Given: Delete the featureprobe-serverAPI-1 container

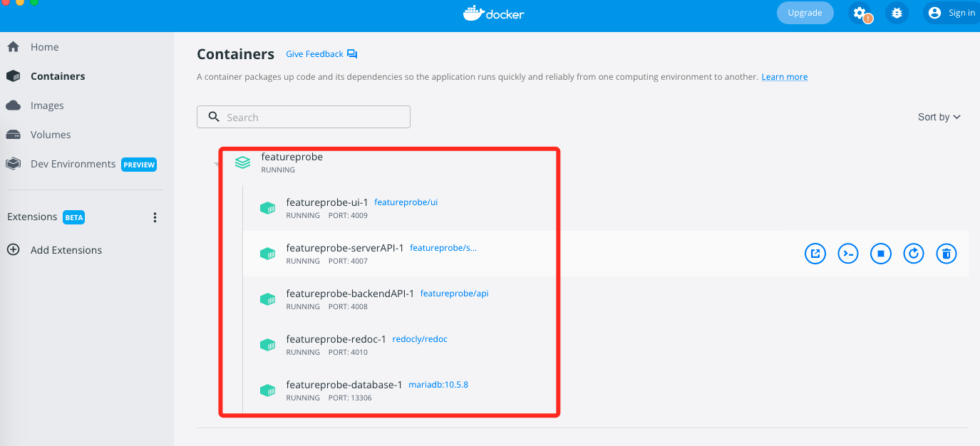Looking at the screenshot, I should [x=946, y=253].
